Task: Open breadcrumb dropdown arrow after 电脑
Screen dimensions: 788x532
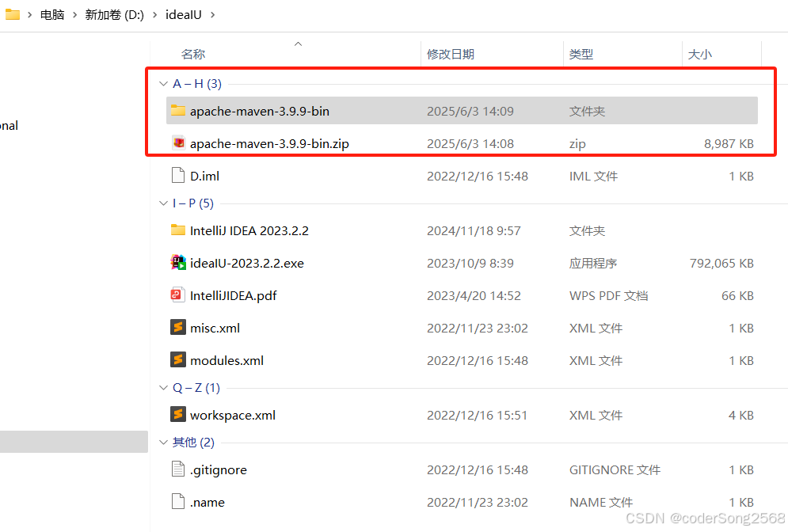Action: tap(75, 15)
